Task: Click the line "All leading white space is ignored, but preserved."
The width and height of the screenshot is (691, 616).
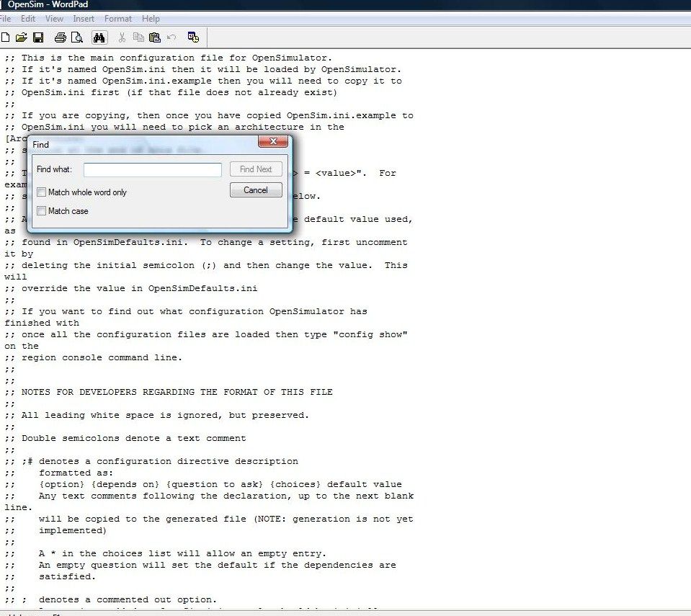Action: pyautogui.click(x=165, y=416)
